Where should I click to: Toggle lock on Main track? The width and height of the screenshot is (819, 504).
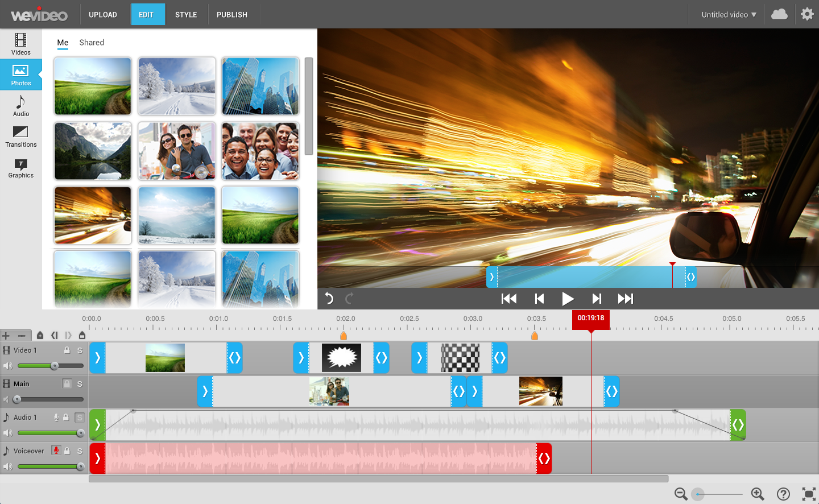(x=67, y=384)
